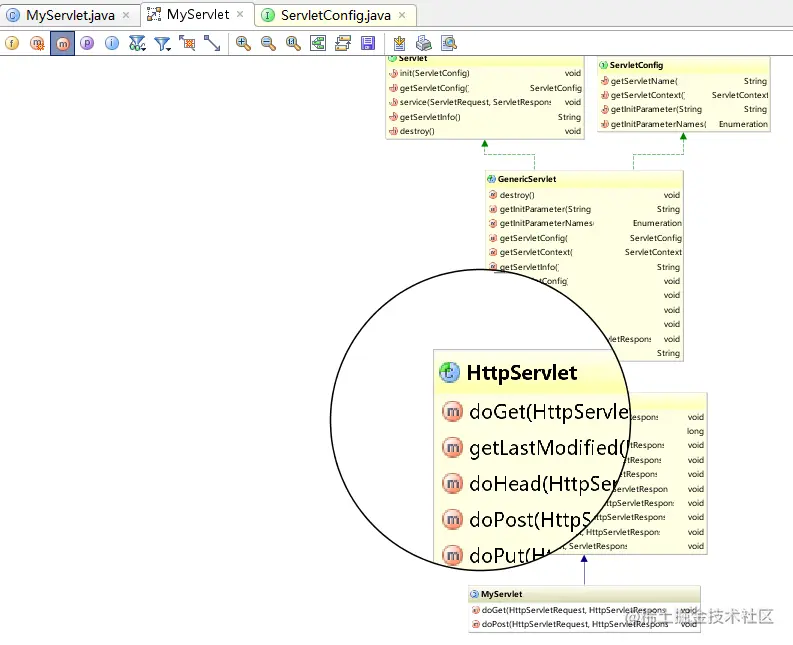Apply the current diagram layout
Viewport: 793px width, 645px height.
point(343,44)
